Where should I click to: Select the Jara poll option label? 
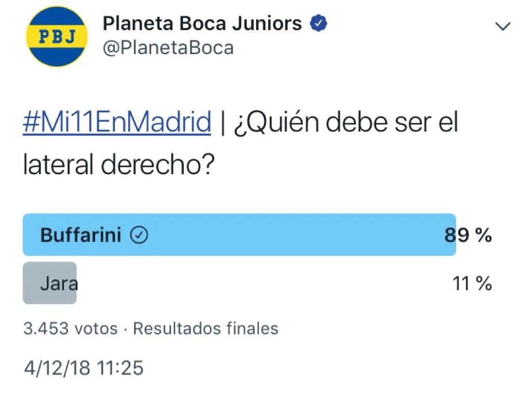59,284
